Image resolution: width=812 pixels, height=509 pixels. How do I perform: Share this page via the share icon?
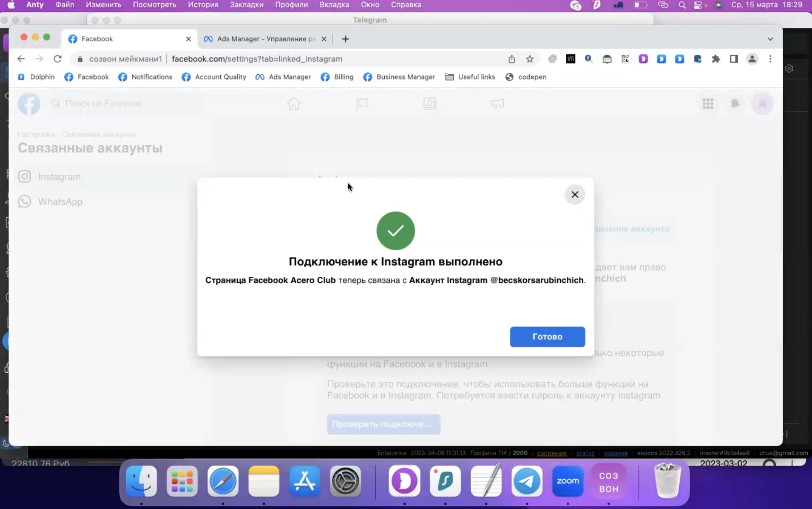click(x=511, y=59)
